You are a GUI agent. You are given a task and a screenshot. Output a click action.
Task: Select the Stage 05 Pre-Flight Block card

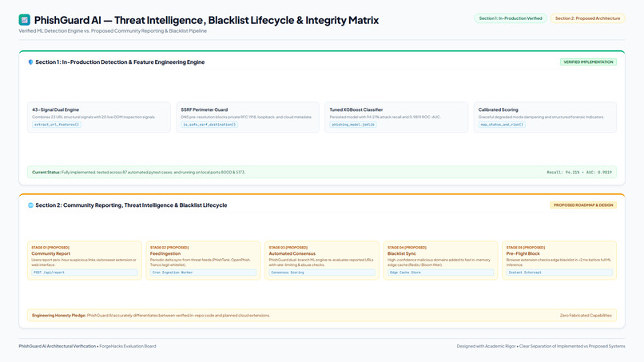coord(559,261)
